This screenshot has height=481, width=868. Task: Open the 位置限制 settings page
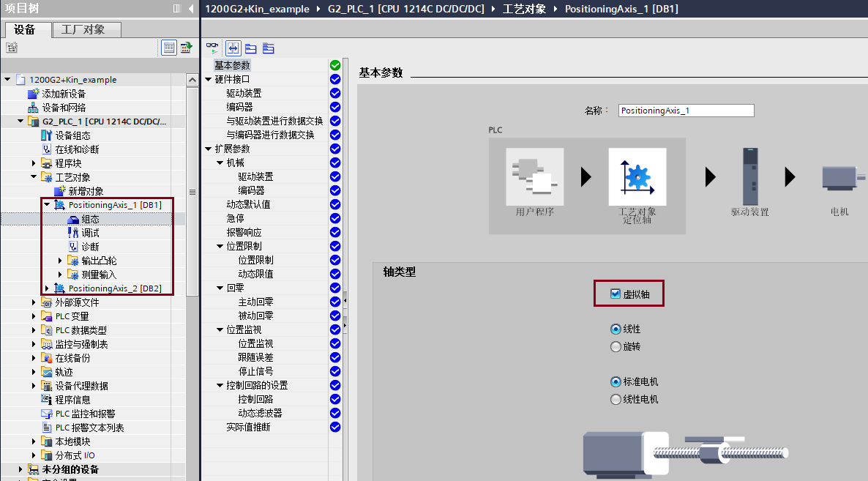(255, 260)
